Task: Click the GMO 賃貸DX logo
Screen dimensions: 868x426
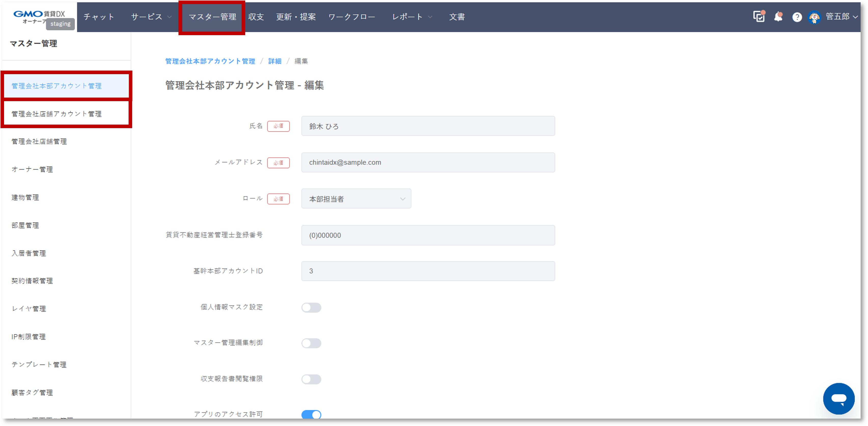Action: point(39,17)
